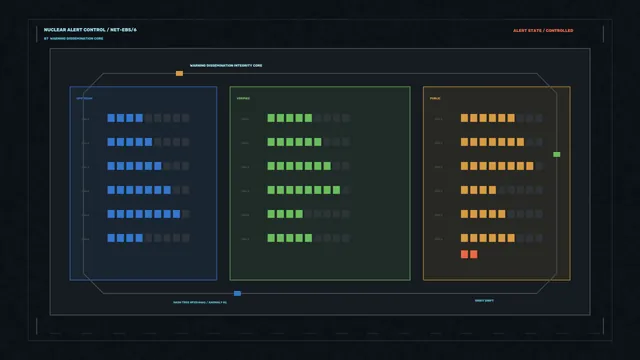Click the orange bar with four filled cells
This screenshot has width=640, height=360.
502,190
